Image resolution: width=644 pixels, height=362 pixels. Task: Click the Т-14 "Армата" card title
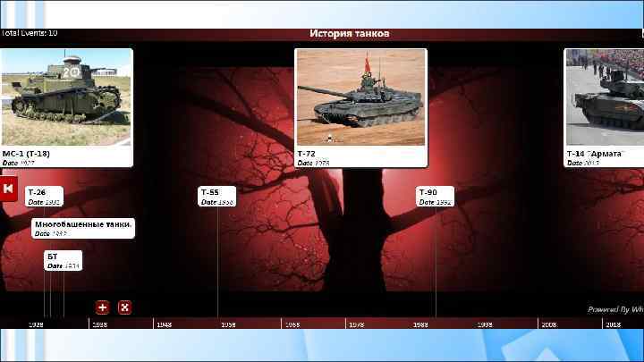click(595, 154)
